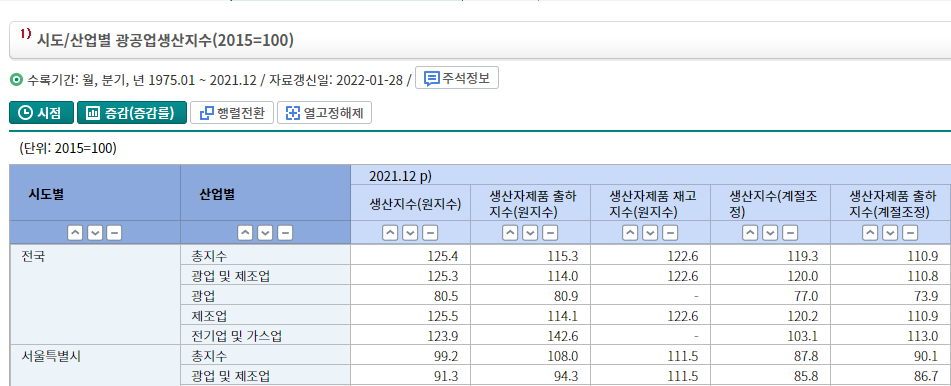The height and width of the screenshot is (386, 951).
Task: Select the 전국 region row label
Action: (x=33, y=256)
